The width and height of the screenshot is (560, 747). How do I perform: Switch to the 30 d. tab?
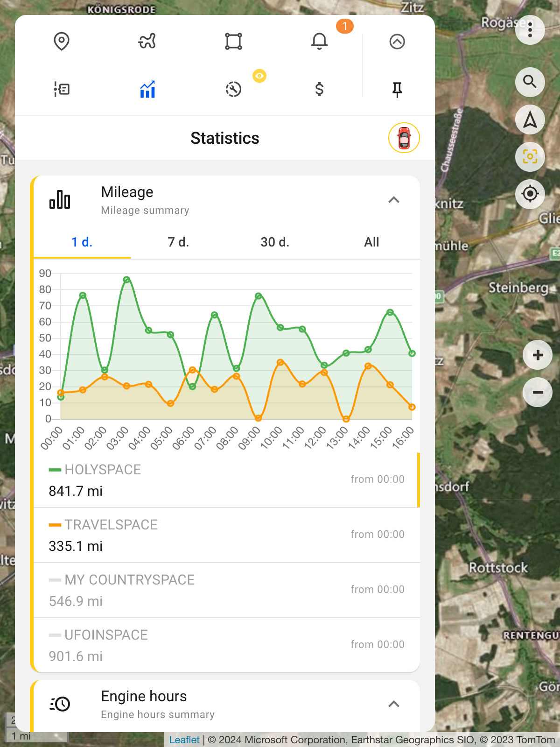(275, 242)
